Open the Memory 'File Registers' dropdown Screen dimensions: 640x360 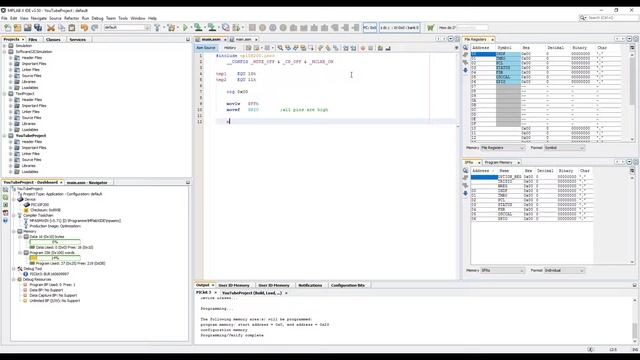tap(502, 148)
